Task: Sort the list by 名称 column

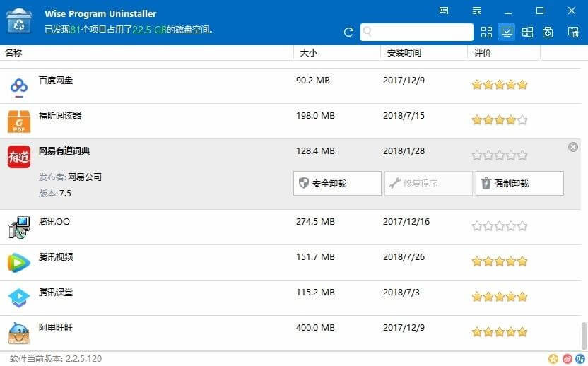Action: click(x=13, y=53)
